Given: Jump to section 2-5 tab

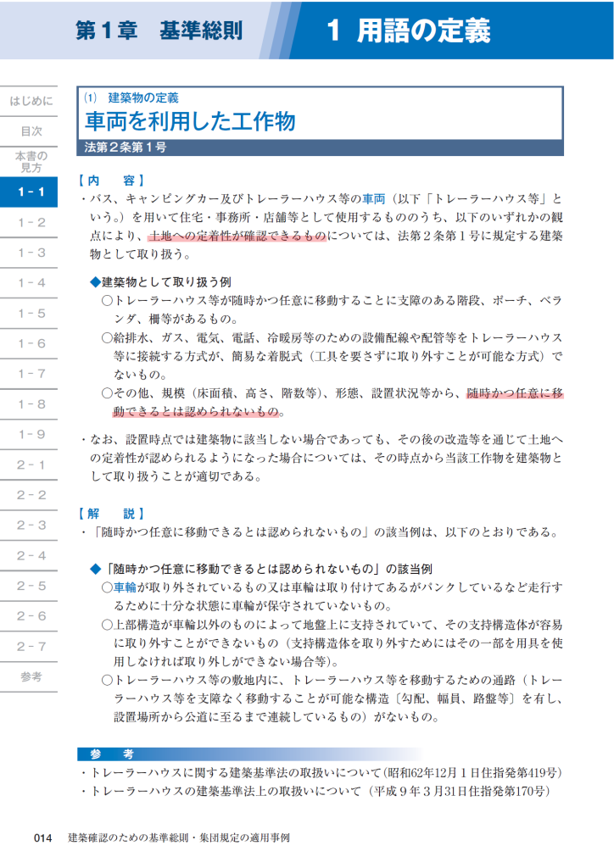Looking at the screenshot, I should tap(30, 586).
